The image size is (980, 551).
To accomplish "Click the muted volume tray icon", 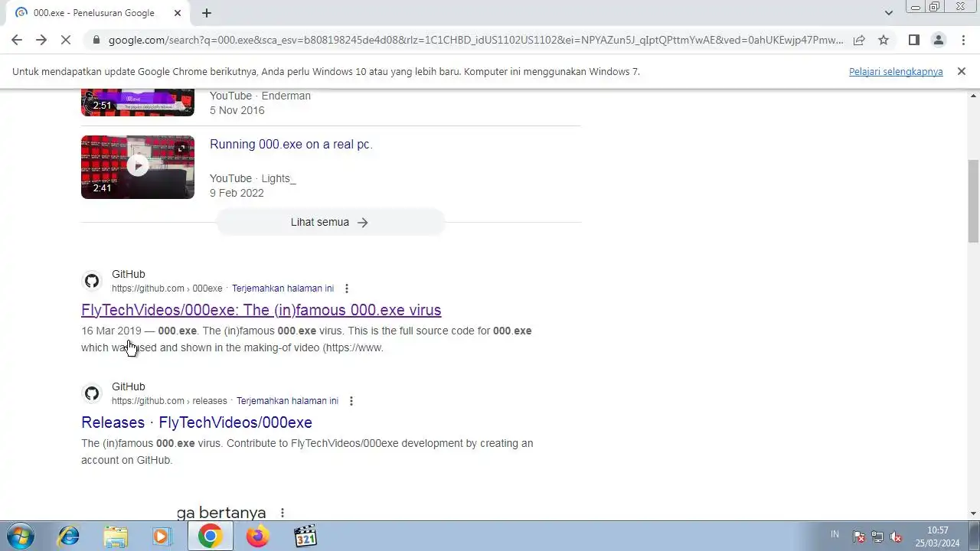I will (896, 536).
